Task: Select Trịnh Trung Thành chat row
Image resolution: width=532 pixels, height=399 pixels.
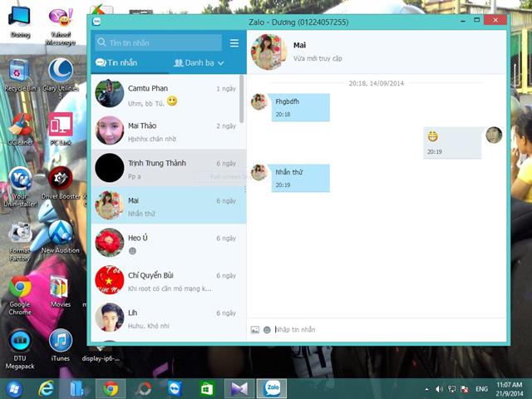Action: coord(168,168)
